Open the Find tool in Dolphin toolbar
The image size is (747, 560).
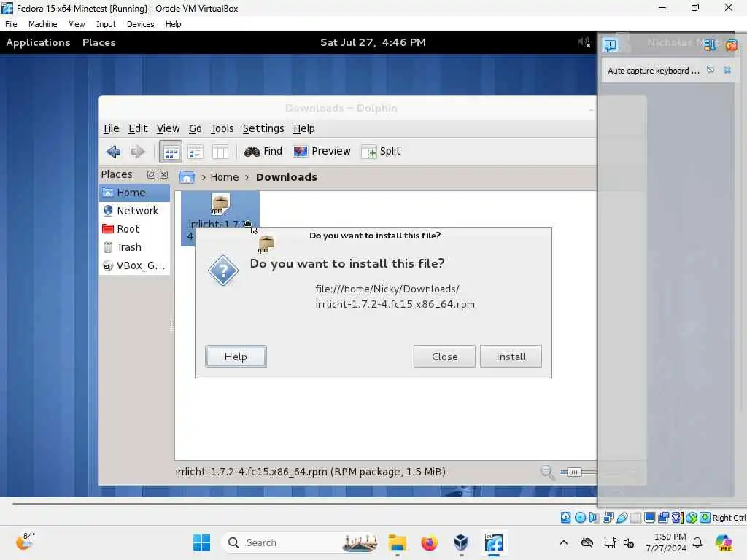[x=263, y=151]
